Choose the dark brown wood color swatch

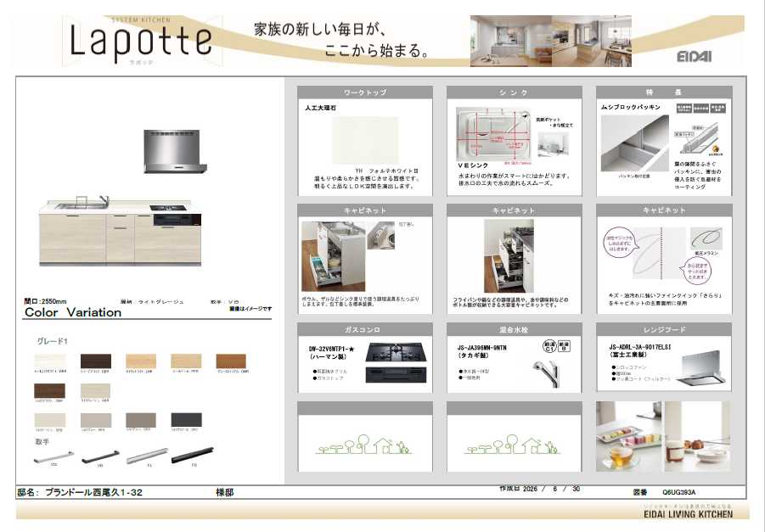(x=96, y=361)
